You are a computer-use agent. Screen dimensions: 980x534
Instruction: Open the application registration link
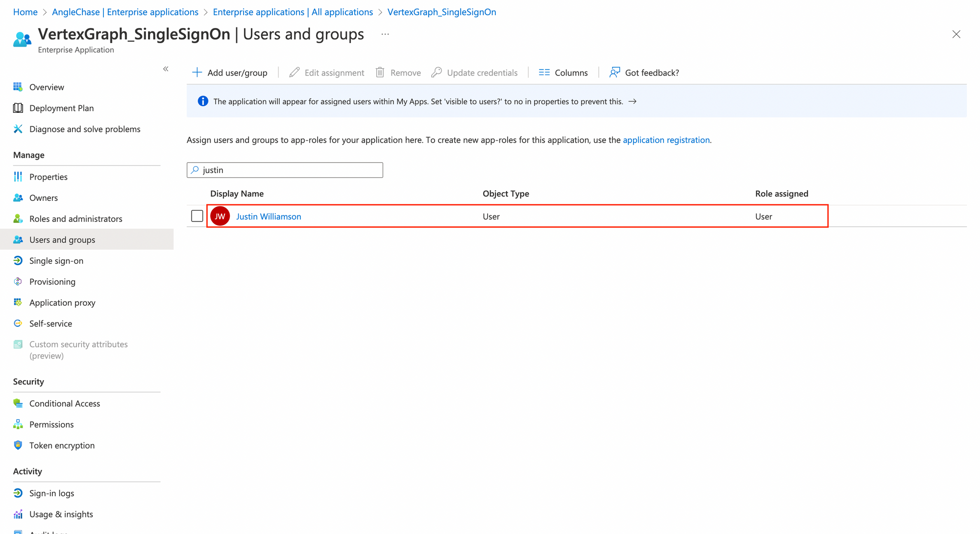pyautogui.click(x=666, y=140)
